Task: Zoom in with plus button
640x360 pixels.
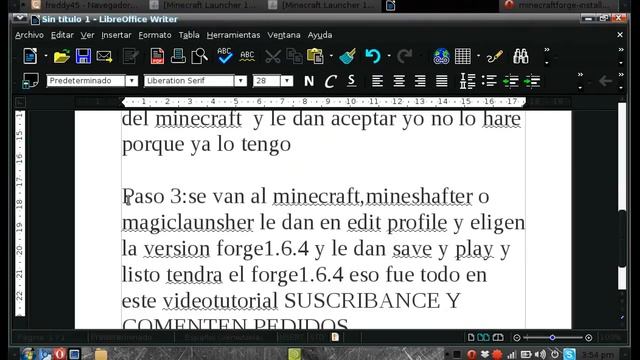Action: point(589,338)
